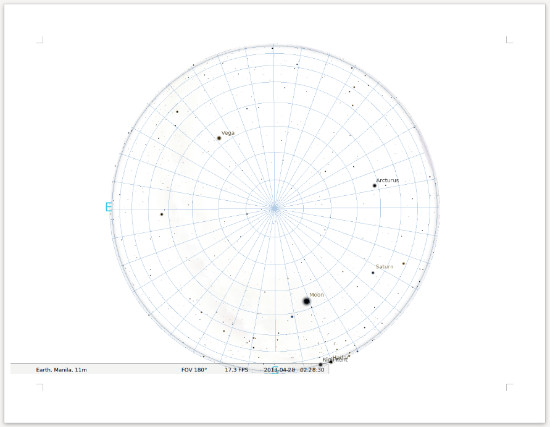
Task: Click the date '2013-04-28' in status bar
Action: (x=279, y=370)
